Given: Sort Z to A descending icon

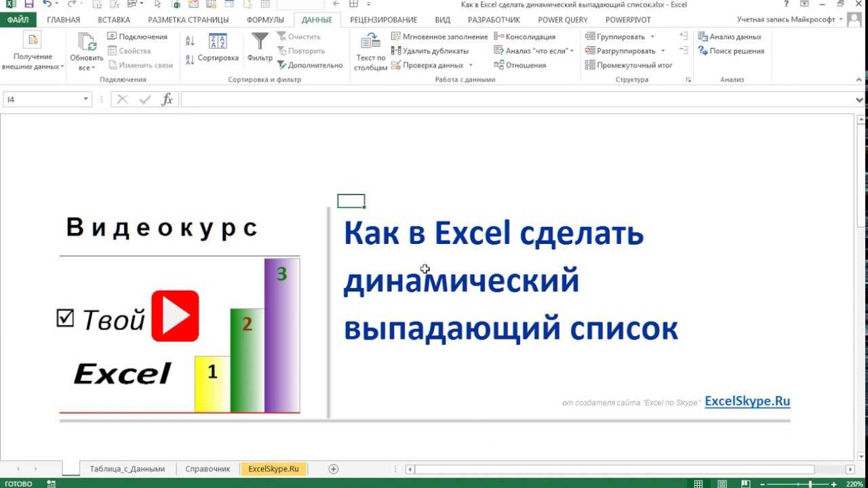Looking at the screenshot, I should (191, 60).
